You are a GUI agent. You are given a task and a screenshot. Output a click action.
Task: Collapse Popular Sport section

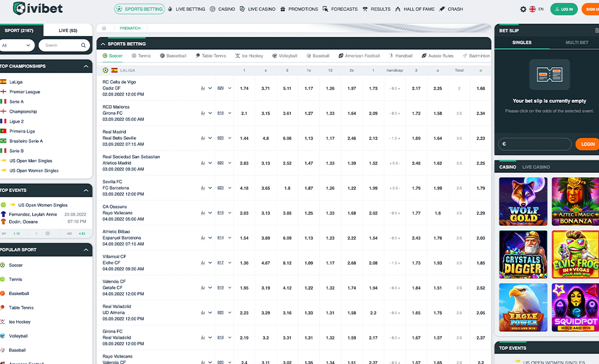pyautogui.click(x=86, y=250)
